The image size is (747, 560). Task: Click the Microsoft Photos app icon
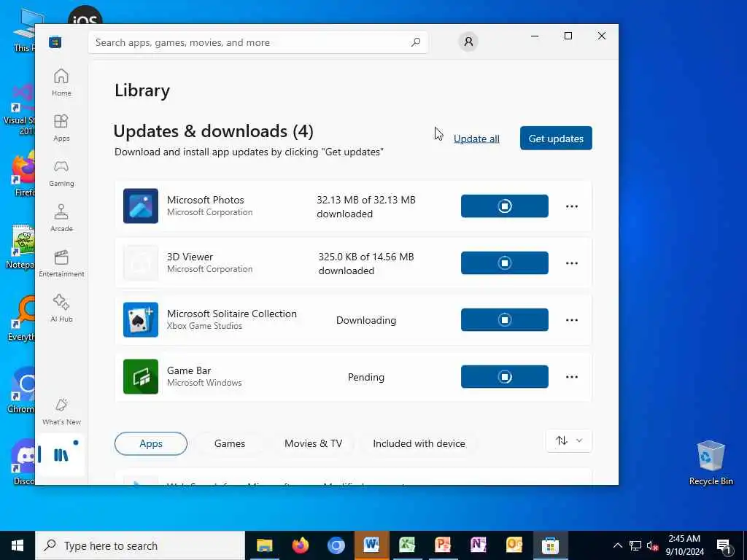coord(141,206)
